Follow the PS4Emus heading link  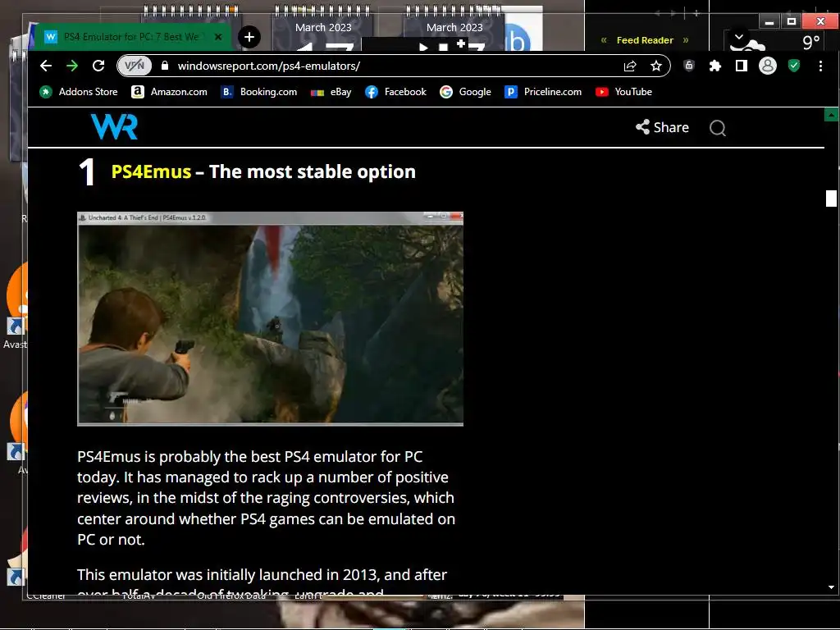click(151, 172)
